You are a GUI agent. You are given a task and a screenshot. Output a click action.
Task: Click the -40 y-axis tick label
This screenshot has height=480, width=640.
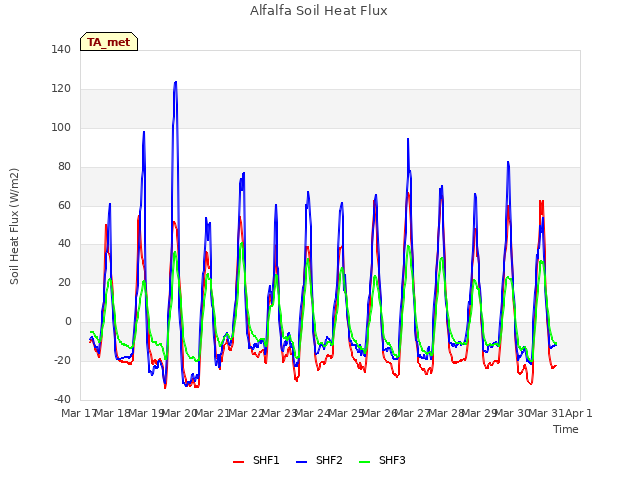pyautogui.click(x=62, y=399)
